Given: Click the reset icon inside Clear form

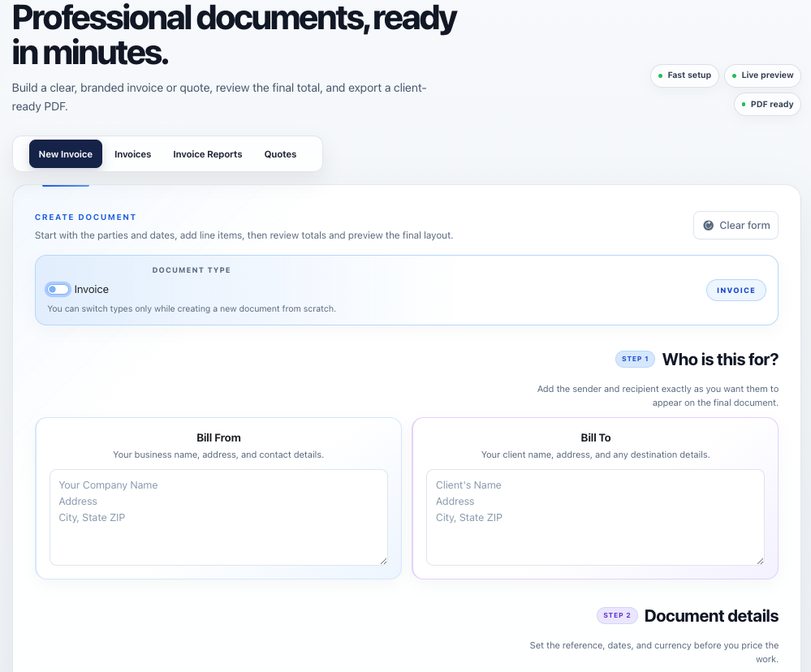Looking at the screenshot, I should point(708,226).
